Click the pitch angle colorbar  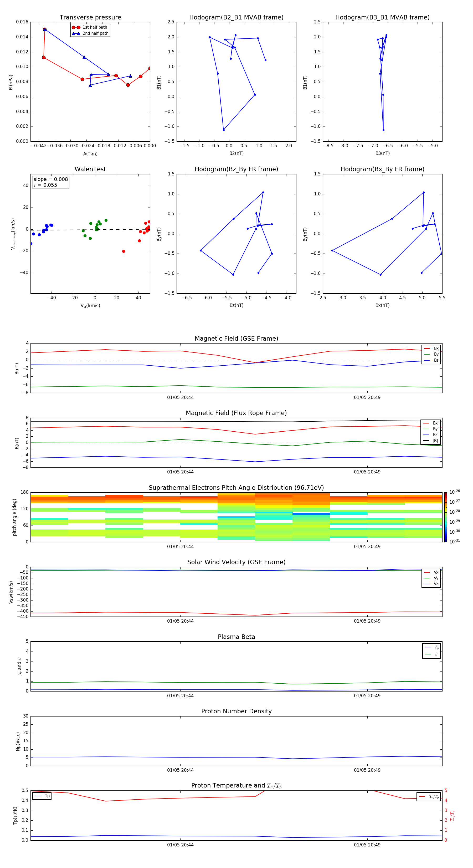[446, 517]
